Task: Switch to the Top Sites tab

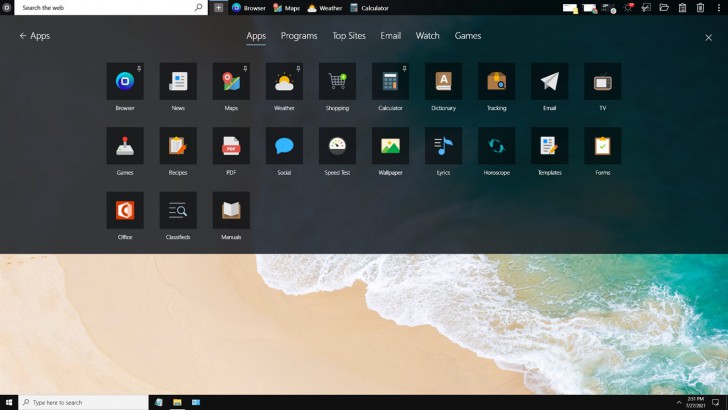Action: coord(349,36)
